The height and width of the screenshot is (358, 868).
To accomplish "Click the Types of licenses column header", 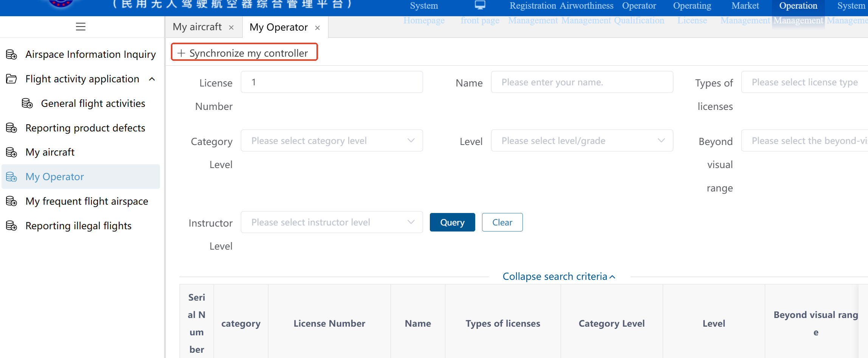I will coord(503,323).
